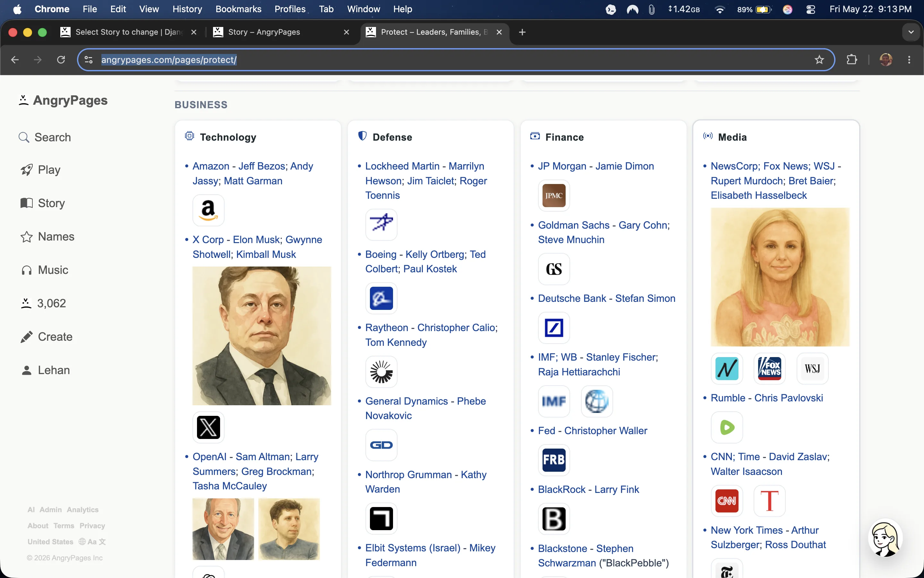This screenshot has height=578, width=924.
Task: Click the World Bank globe logo
Action: pos(597,401)
